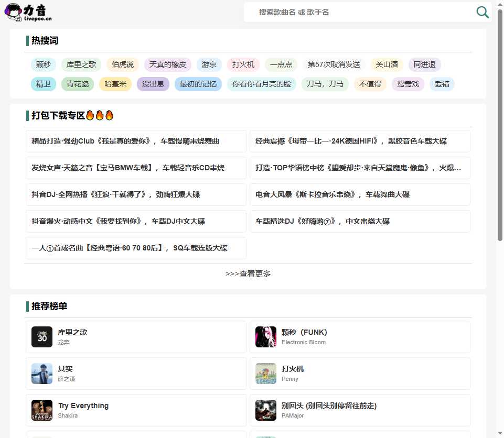Click the 青花瓷 hot search tag
Screen dimensions: 504x438
[x=77, y=83]
